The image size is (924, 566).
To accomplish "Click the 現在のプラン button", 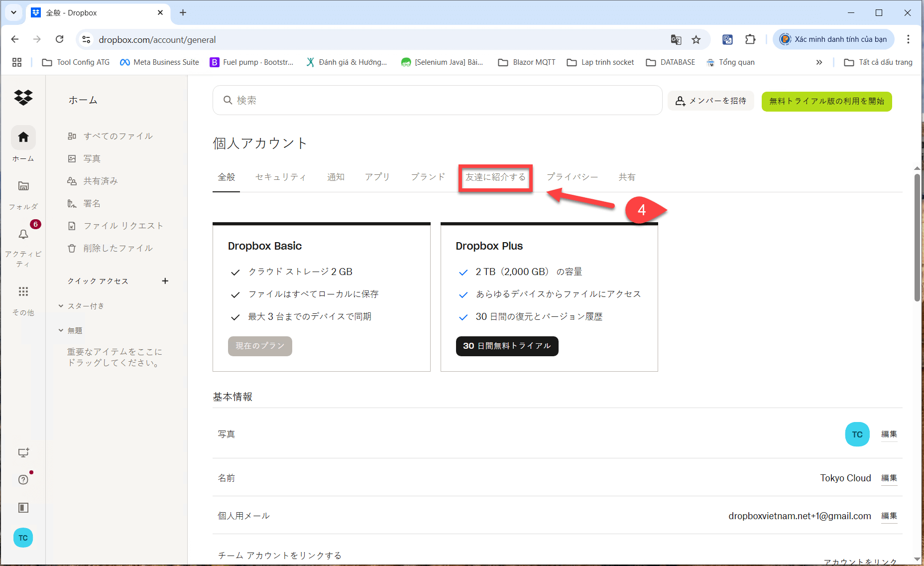I will coord(260,346).
